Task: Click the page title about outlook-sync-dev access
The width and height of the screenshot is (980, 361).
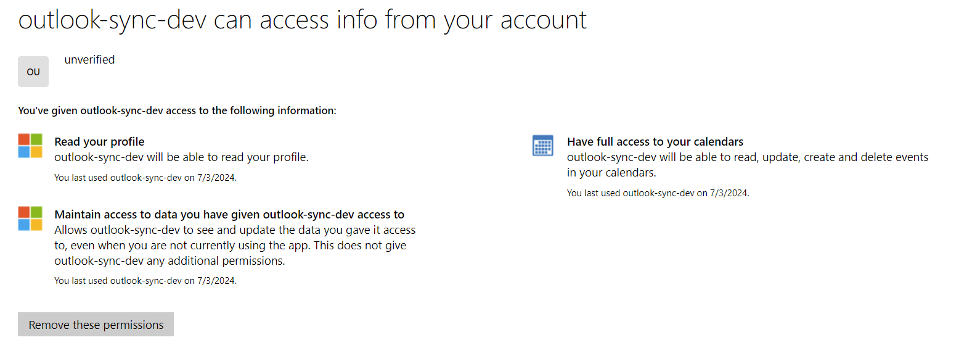Action: point(302,20)
